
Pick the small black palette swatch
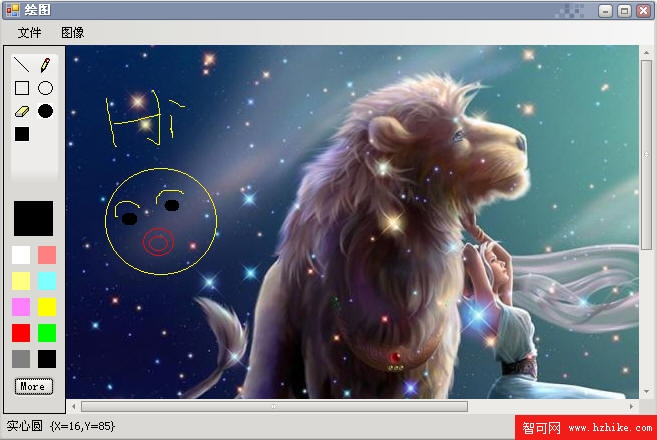pyautogui.click(x=47, y=359)
